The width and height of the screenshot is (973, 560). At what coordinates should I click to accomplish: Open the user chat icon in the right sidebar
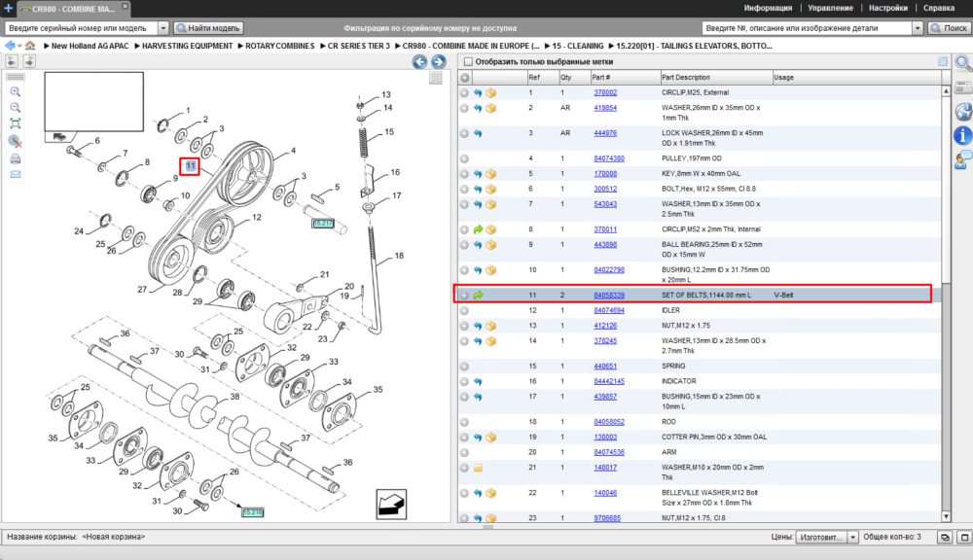click(963, 159)
